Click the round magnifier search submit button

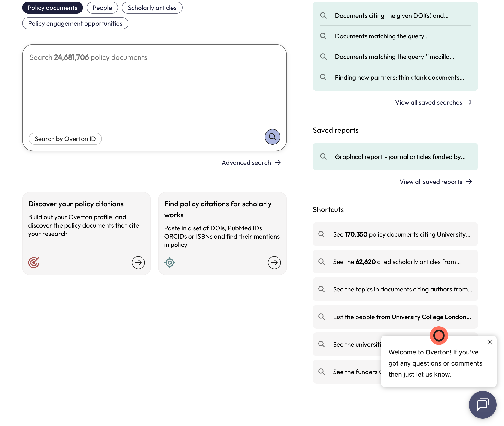(x=272, y=137)
